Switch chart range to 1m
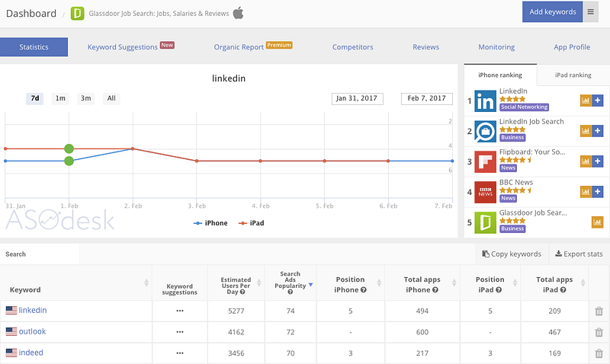Screen dimensions: 610x364 [x=60, y=98]
